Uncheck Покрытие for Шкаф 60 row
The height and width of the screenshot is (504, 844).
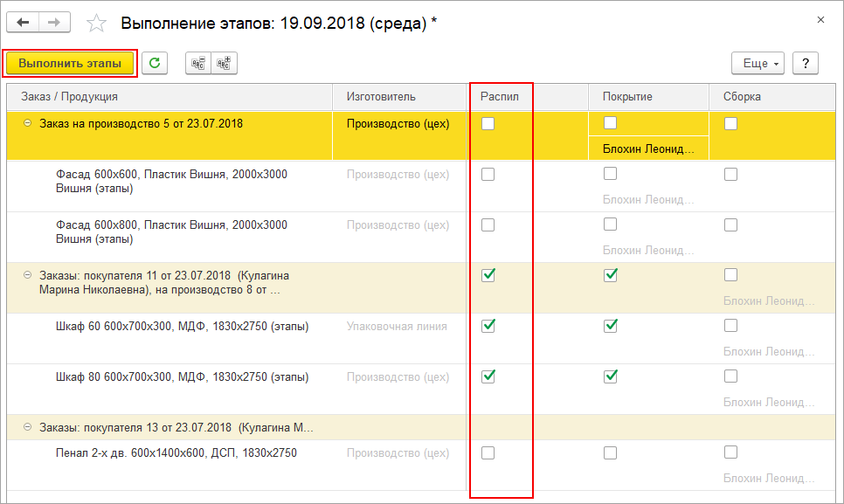click(x=611, y=327)
